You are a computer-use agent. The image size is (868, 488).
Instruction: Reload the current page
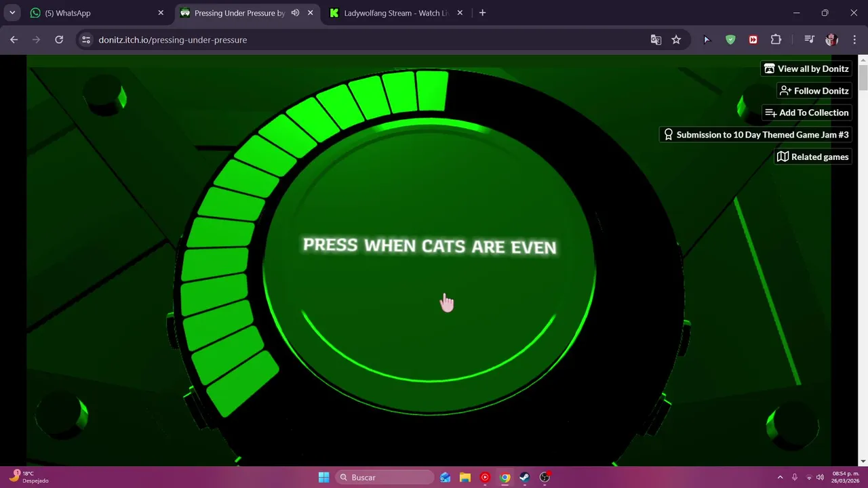coord(59,40)
